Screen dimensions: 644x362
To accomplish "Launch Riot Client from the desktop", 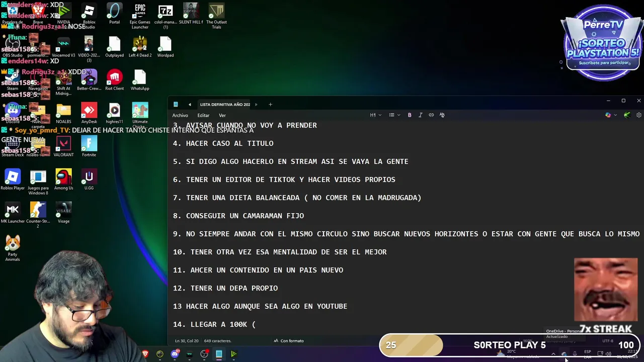I will [115, 80].
